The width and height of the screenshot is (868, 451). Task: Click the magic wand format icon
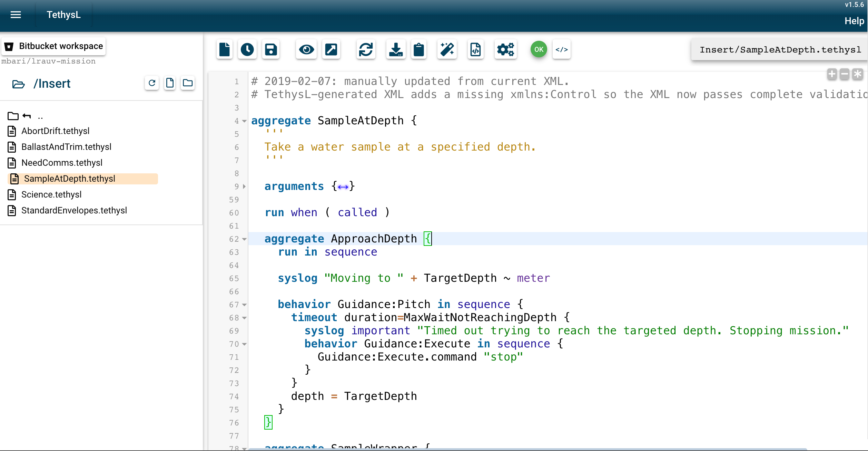click(447, 50)
